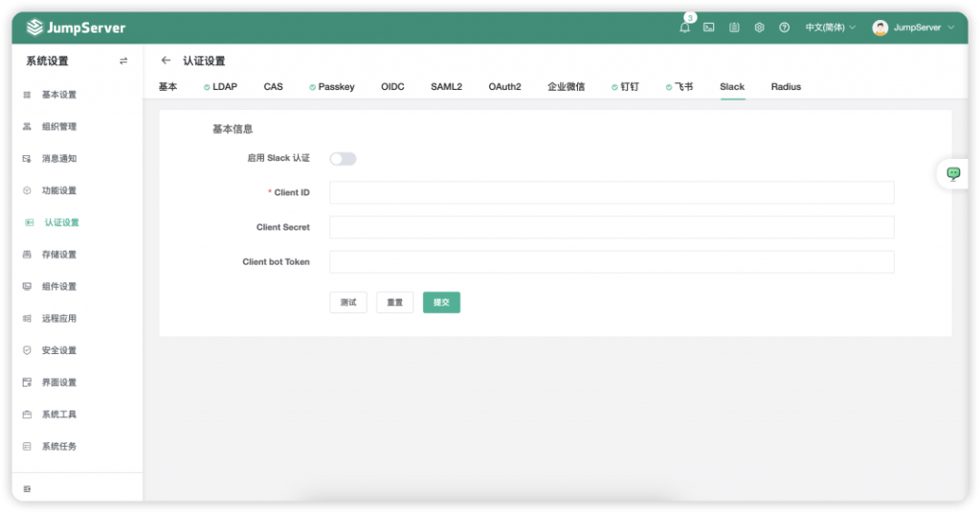The image size is (980, 513).
Task: Click the 认证设置 page title
Action: click(204, 61)
